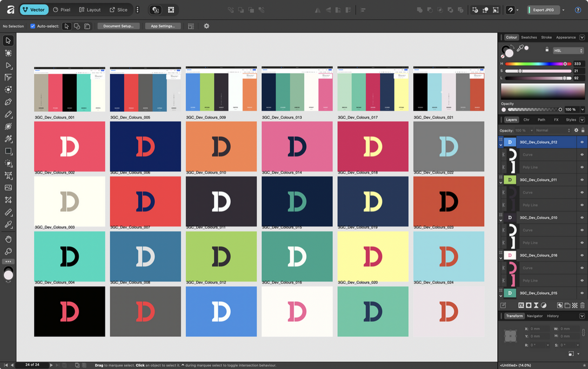The width and height of the screenshot is (588, 369).
Task: Select the Move tool in the left toolbar
Action: [x=8, y=40]
